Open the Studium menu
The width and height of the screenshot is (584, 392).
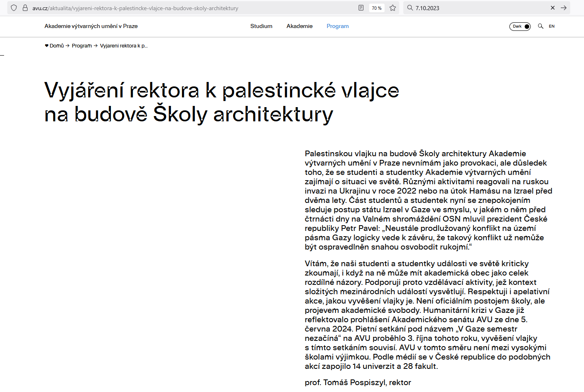click(x=261, y=26)
